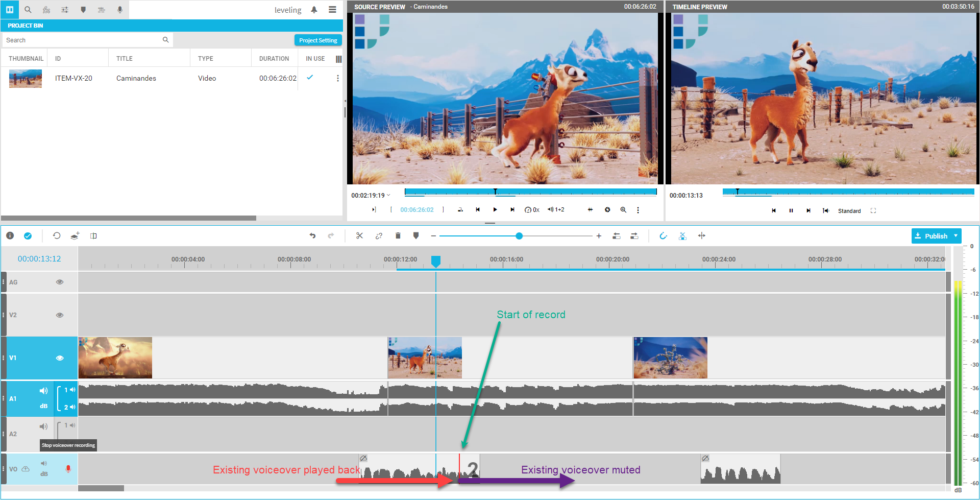Click the Project Setting button
Viewport: 980px width, 500px height.
318,40
